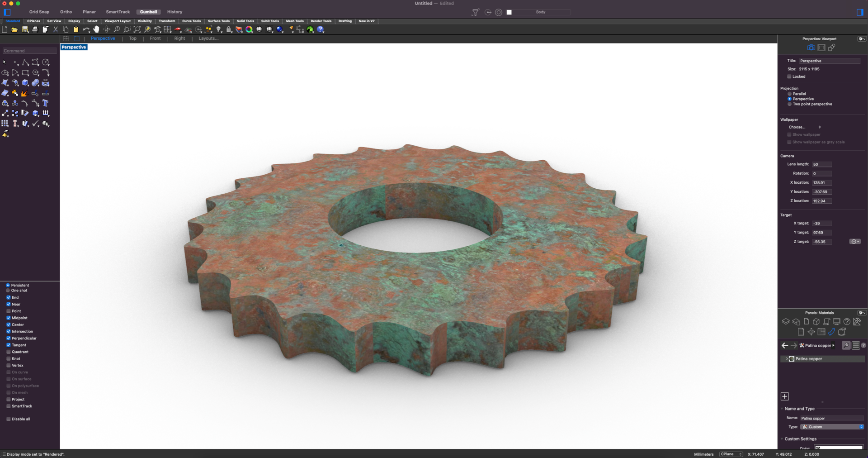
Task: Uncheck the Midpoint osnap
Action: [x=9, y=318]
